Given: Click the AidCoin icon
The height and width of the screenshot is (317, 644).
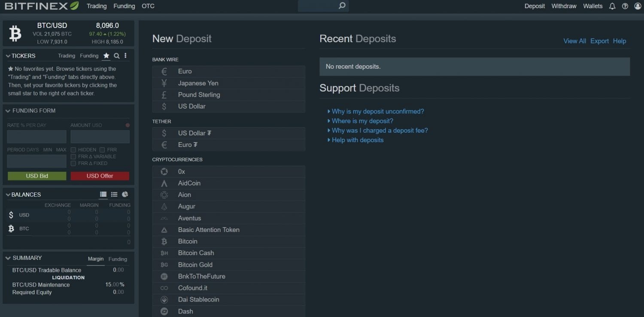Looking at the screenshot, I should point(164,183).
